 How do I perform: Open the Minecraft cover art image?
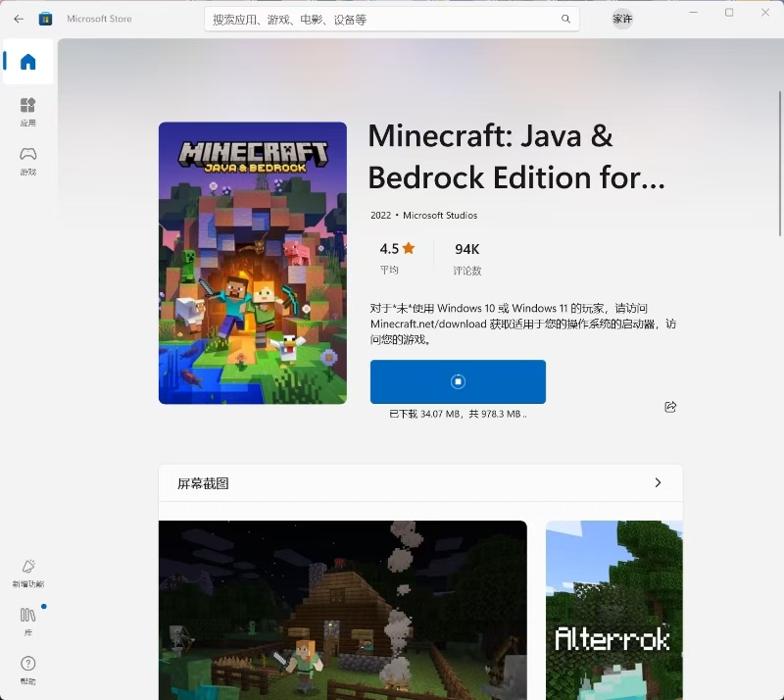pos(253,263)
